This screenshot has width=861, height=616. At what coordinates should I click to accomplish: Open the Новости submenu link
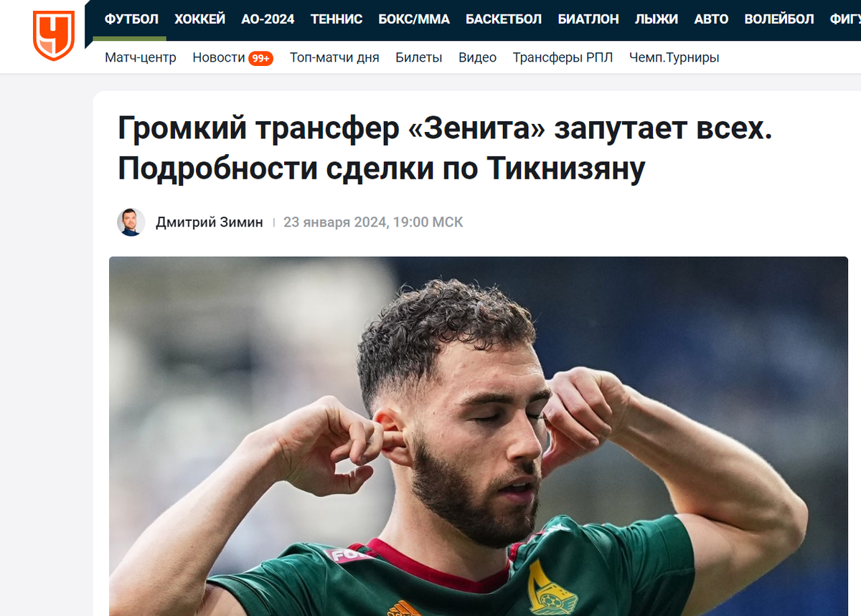pos(219,57)
